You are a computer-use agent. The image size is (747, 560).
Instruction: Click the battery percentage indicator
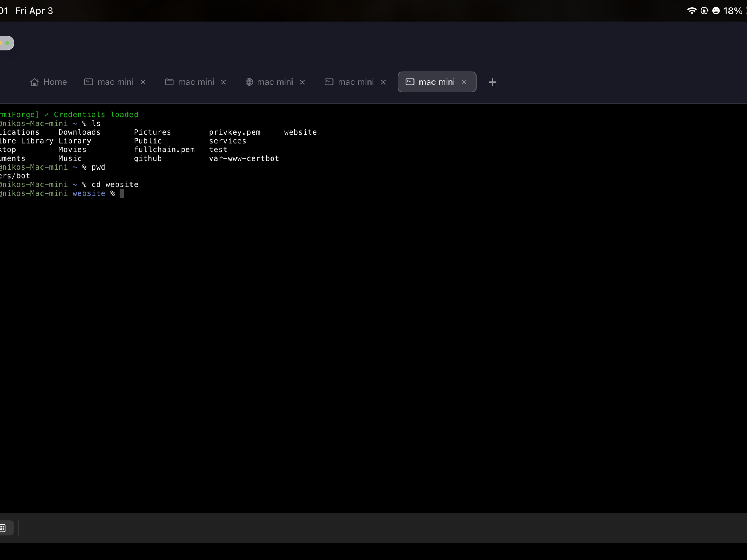[x=731, y=10]
